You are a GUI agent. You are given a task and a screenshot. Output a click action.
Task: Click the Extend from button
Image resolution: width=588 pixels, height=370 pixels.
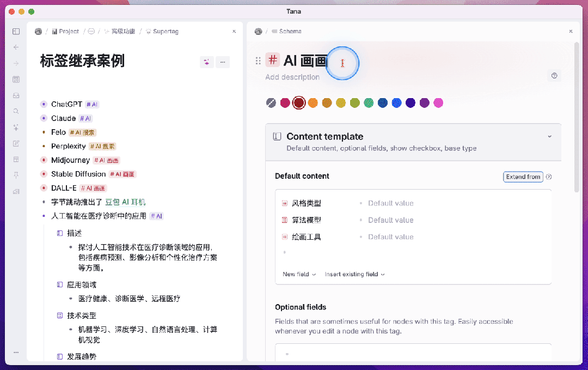pyautogui.click(x=523, y=177)
